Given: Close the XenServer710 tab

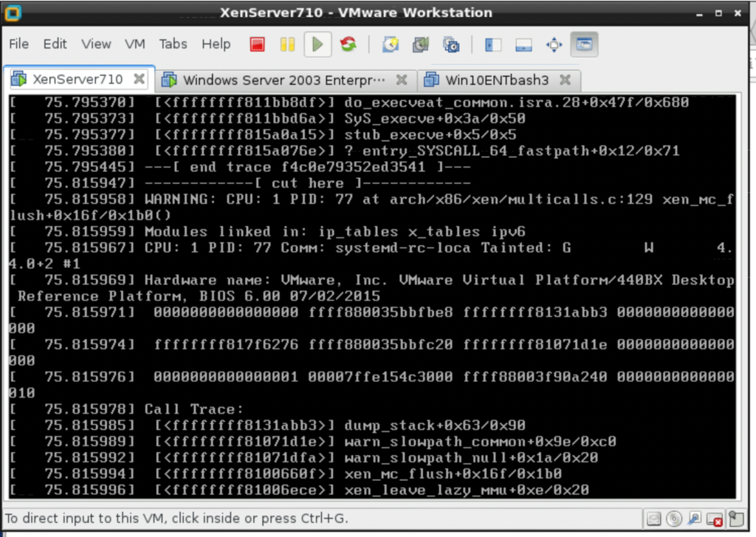Looking at the screenshot, I should click(139, 78).
